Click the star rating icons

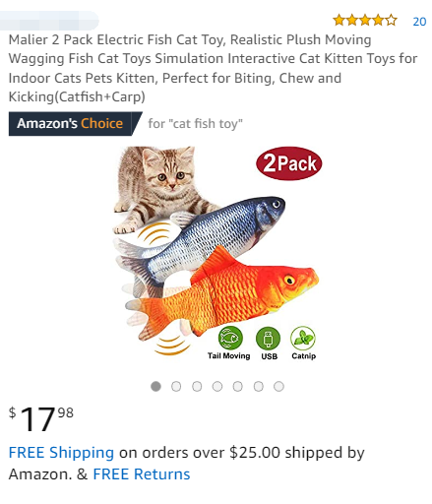point(365,21)
